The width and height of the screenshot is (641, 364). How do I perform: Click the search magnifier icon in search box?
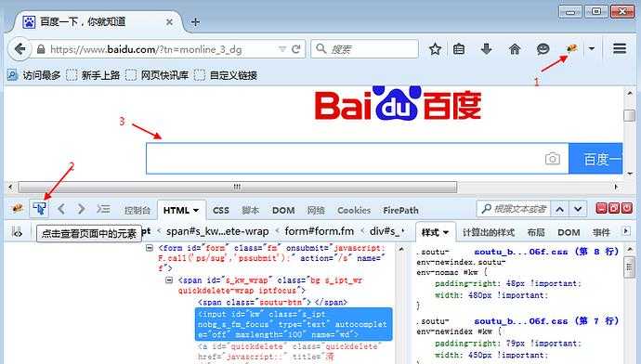(x=320, y=49)
